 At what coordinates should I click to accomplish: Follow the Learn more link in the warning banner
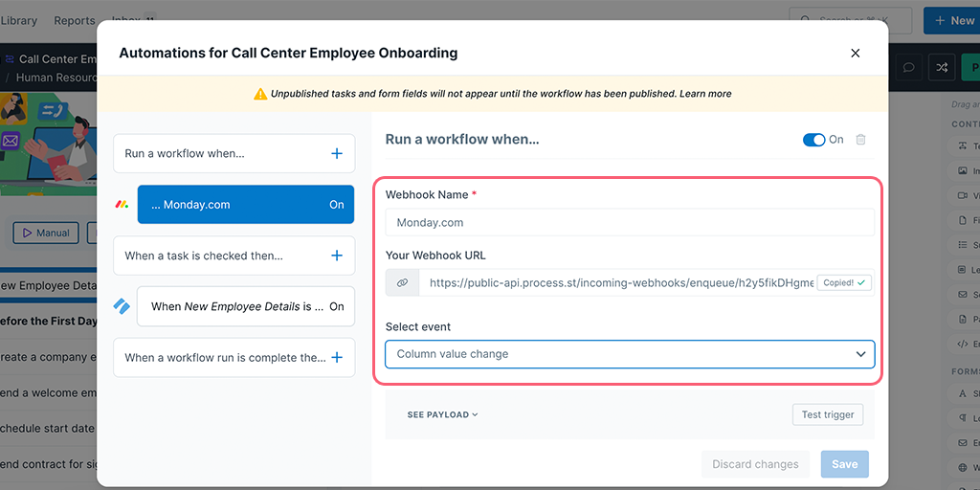[706, 94]
